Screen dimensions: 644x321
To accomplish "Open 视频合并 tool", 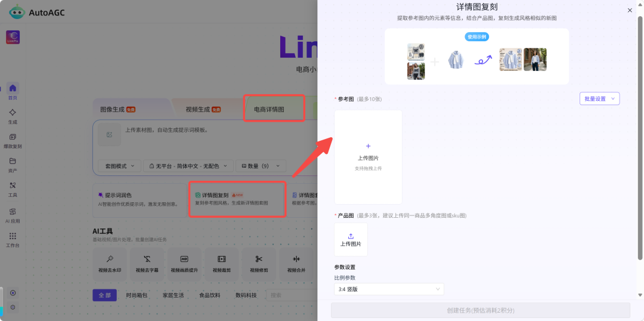I will 296,264.
